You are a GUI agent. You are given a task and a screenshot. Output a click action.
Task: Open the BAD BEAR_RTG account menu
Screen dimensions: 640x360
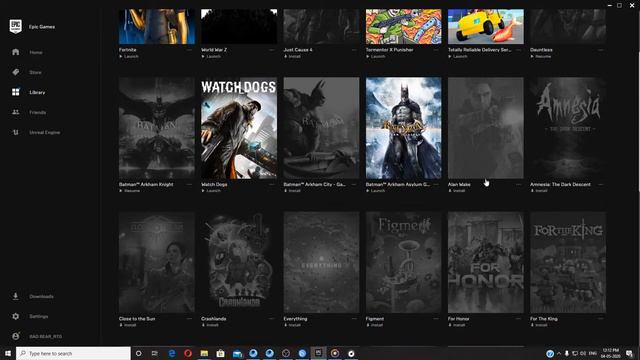[45, 336]
